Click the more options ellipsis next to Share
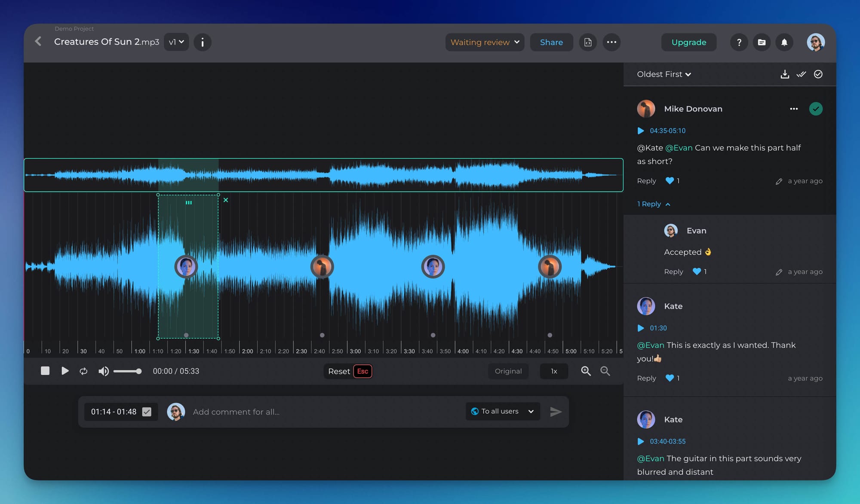The height and width of the screenshot is (504, 860). click(612, 42)
